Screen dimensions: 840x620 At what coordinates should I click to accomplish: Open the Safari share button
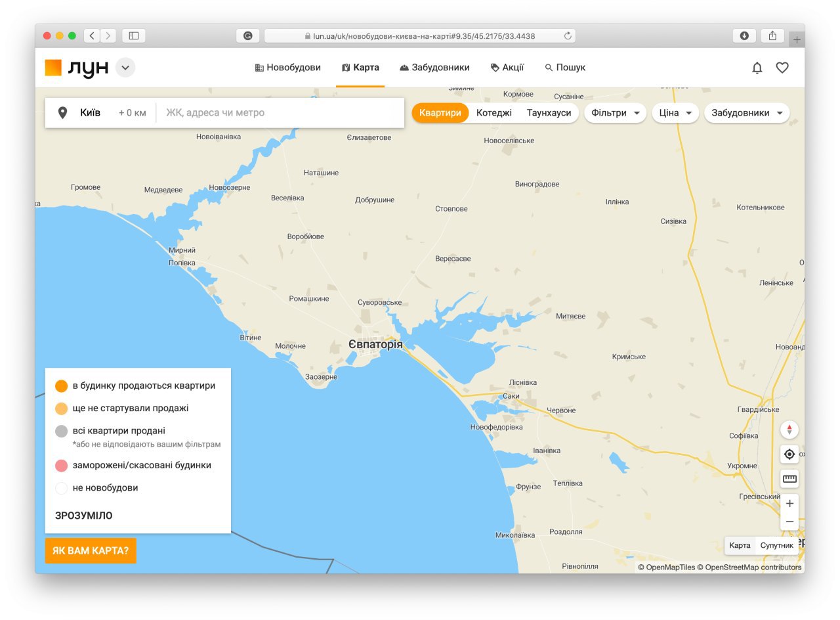[x=772, y=35]
